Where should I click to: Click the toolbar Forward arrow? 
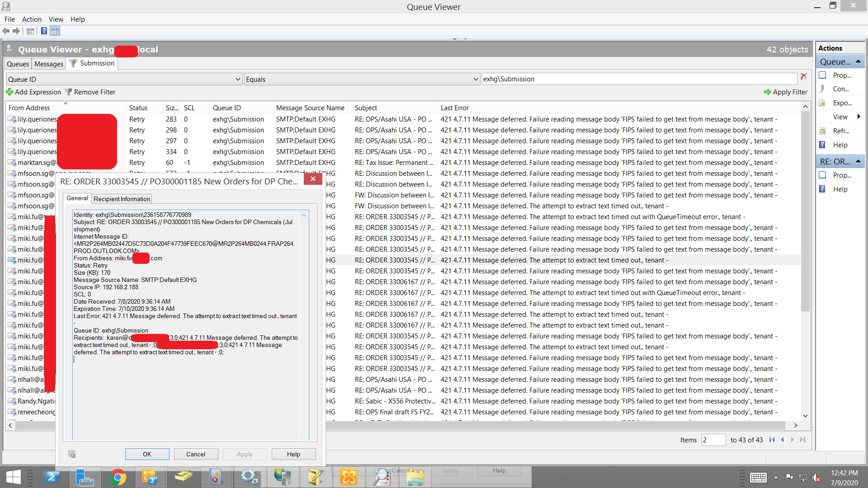tap(16, 31)
